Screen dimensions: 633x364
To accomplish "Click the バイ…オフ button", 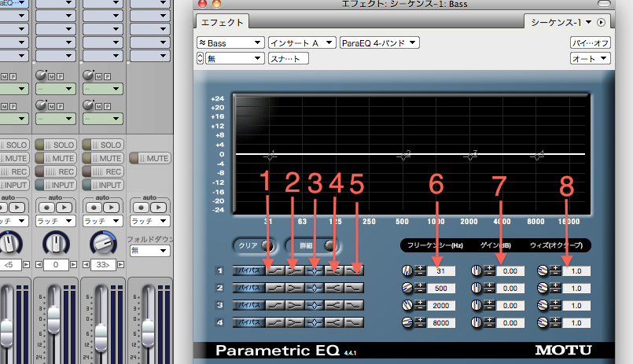I will tap(591, 42).
